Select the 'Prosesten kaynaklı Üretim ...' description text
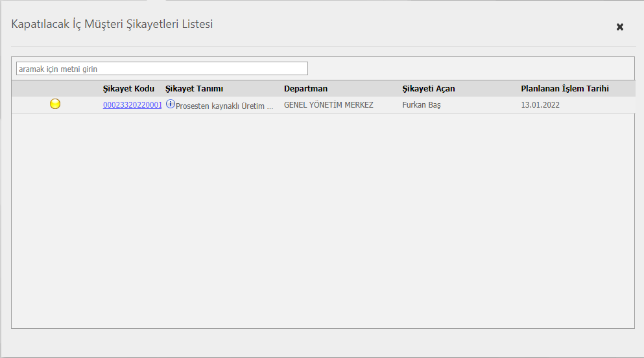This screenshot has height=358, width=644. click(224, 106)
